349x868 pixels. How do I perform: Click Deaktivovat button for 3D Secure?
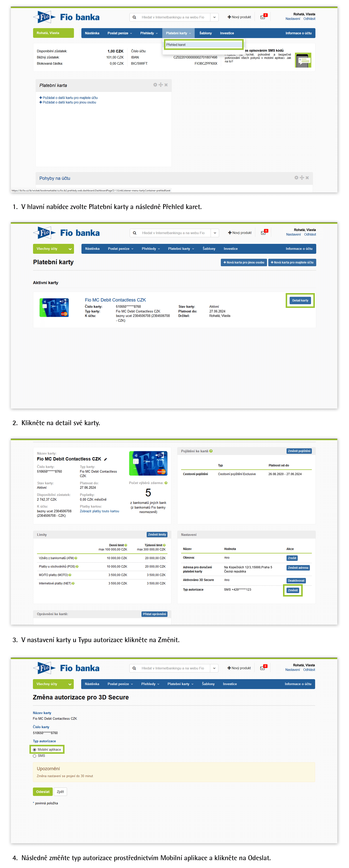(296, 581)
